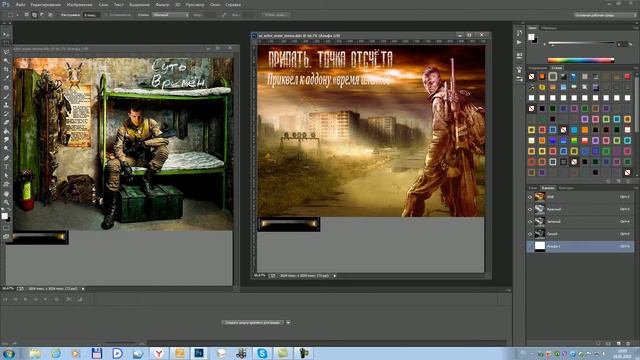Screen dimensions: 640x360
Task: Create new style icon in Styles panel
Action: pos(619,181)
